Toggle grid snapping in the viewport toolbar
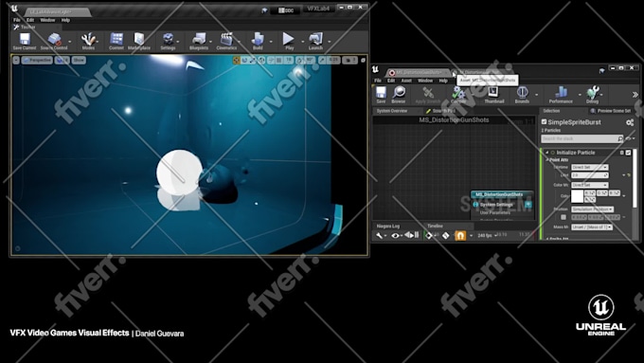Image resolution: width=644 pixels, height=363 pixels. [278, 61]
